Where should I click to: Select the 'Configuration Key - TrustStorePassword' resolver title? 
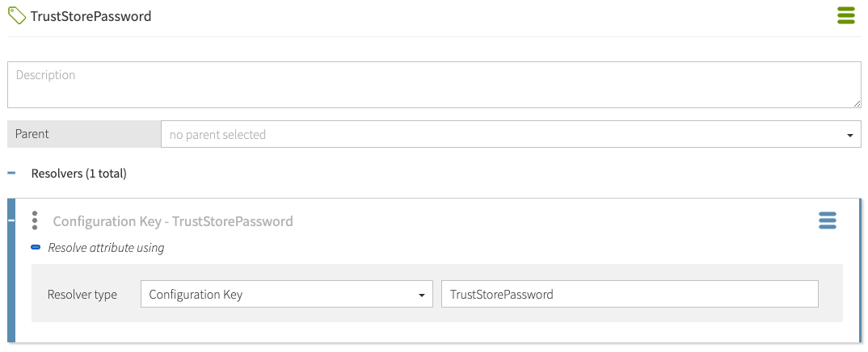pos(173,221)
